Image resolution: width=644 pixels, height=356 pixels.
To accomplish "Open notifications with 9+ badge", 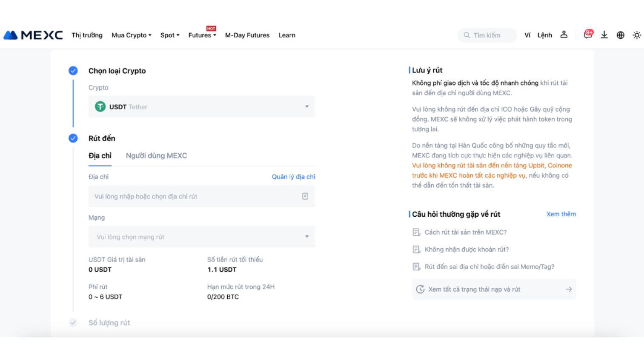I will pyautogui.click(x=588, y=34).
